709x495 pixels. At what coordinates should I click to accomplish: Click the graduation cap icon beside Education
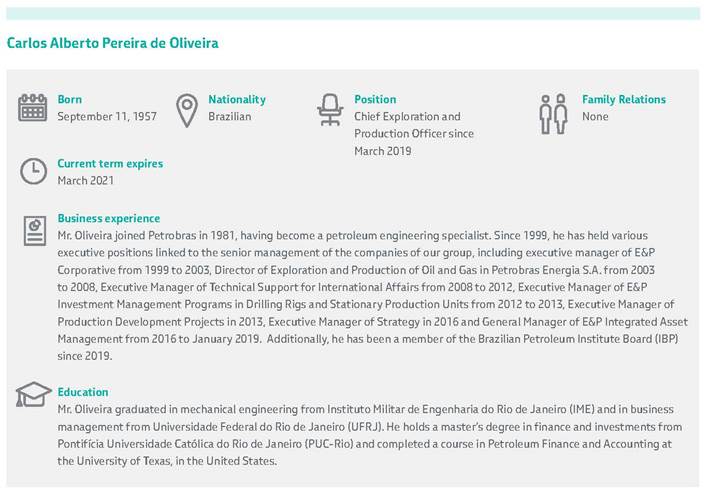coord(33,395)
